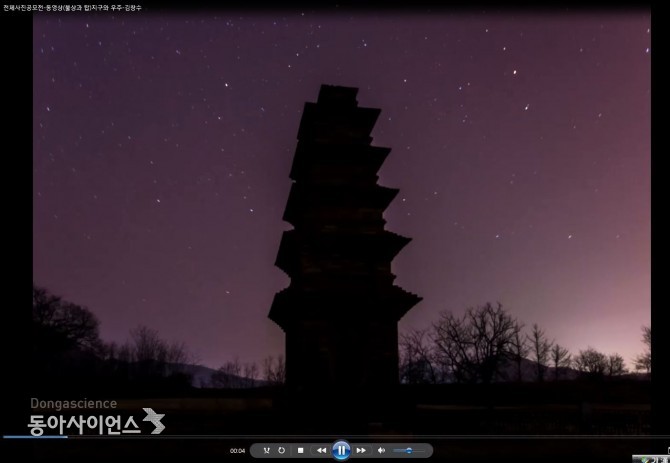670x463 pixels.
Task: Click the volume slider handle
Action: pos(409,451)
